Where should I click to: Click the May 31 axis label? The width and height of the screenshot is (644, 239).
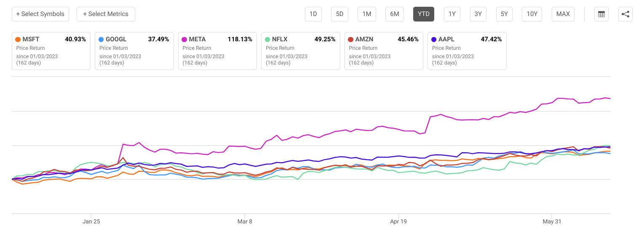point(552,221)
